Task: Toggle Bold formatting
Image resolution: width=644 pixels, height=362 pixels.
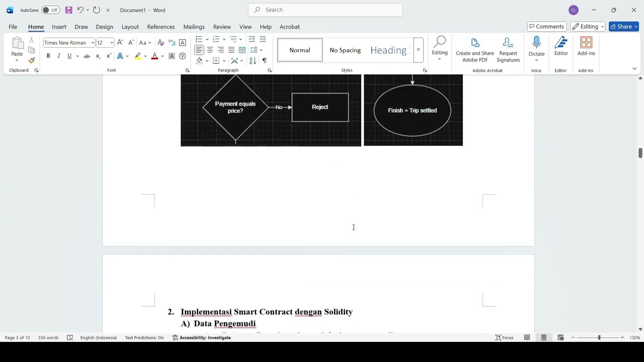Action: 48,56
